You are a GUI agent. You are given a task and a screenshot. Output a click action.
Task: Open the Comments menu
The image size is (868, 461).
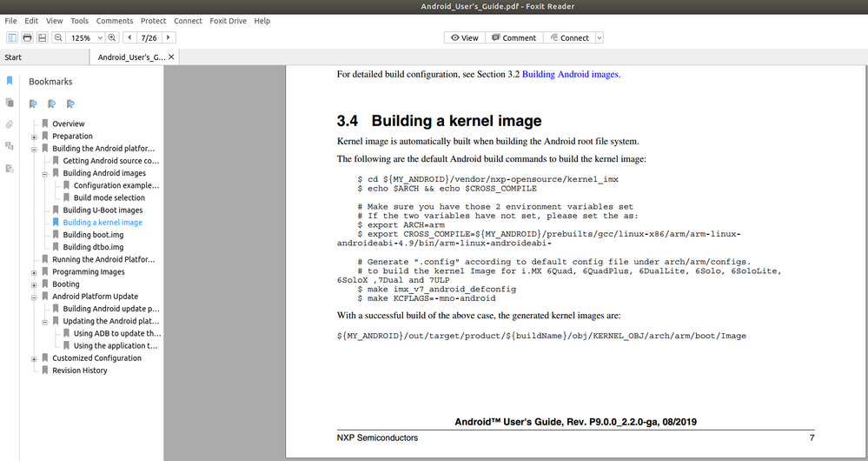pos(115,21)
